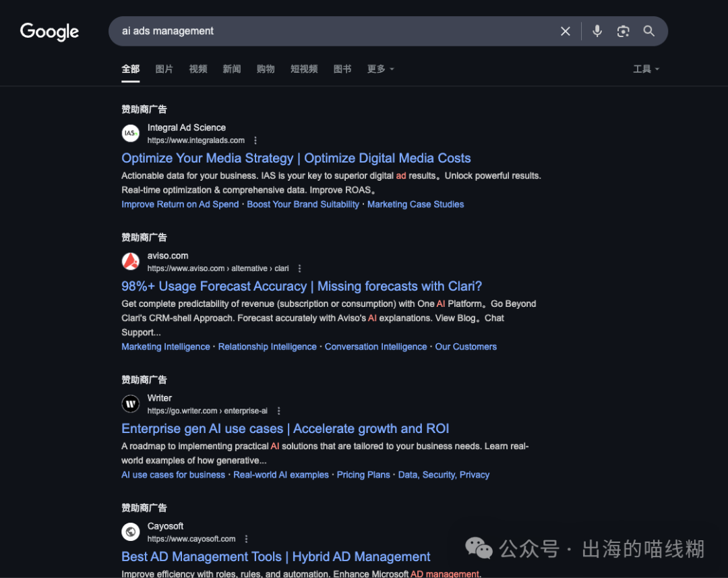Switch to the 视频 tab
Image resolution: width=728 pixels, height=578 pixels.
198,69
